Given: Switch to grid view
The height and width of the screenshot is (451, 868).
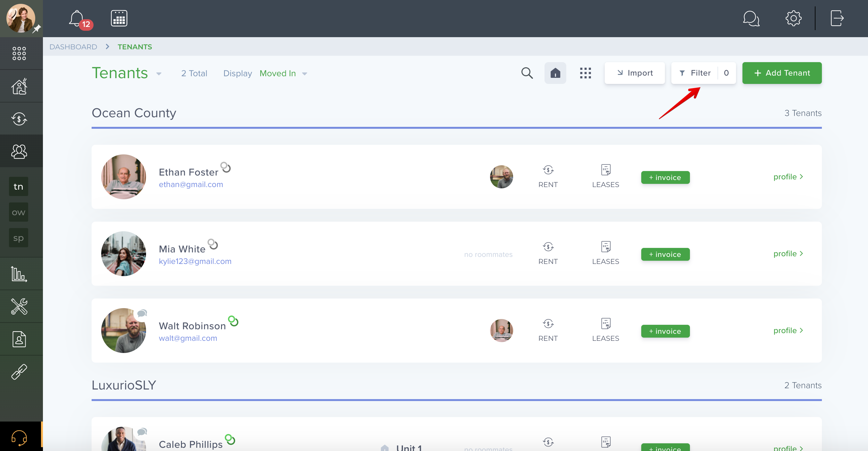Looking at the screenshot, I should point(585,73).
